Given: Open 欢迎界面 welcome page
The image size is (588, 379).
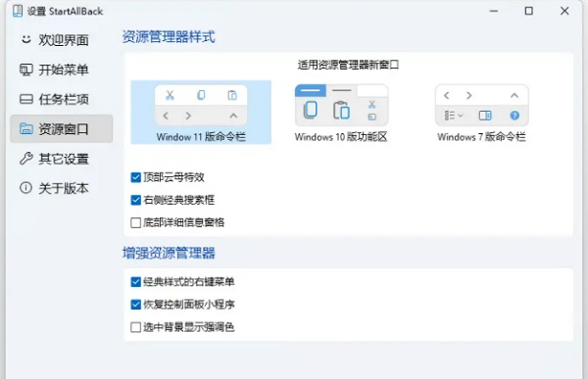Looking at the screenshot, I should (x=62, y=40).
